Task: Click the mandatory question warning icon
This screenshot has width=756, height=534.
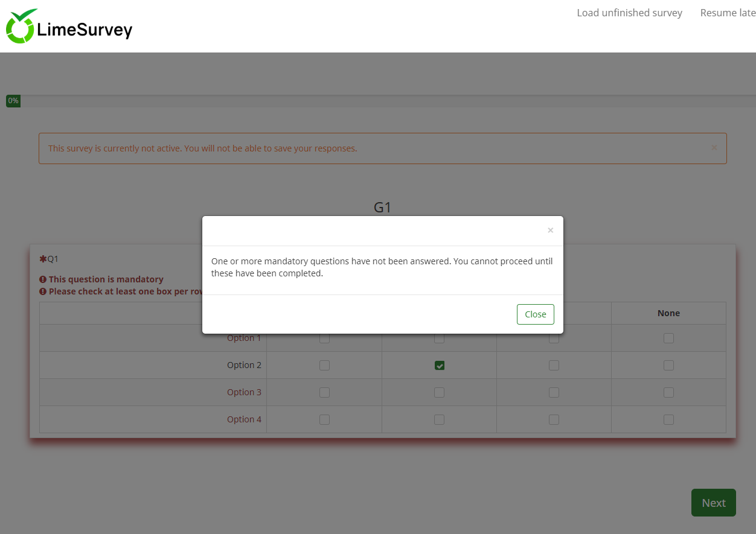Action: (x=43, y=279)
